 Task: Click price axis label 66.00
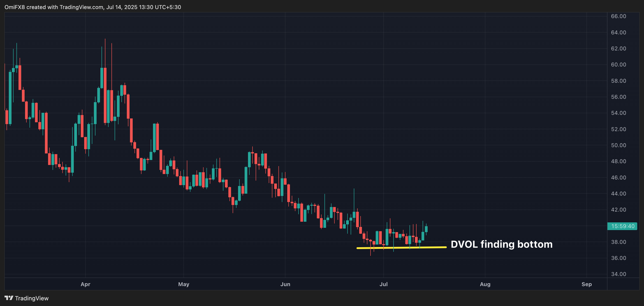[x=619, y=16]
